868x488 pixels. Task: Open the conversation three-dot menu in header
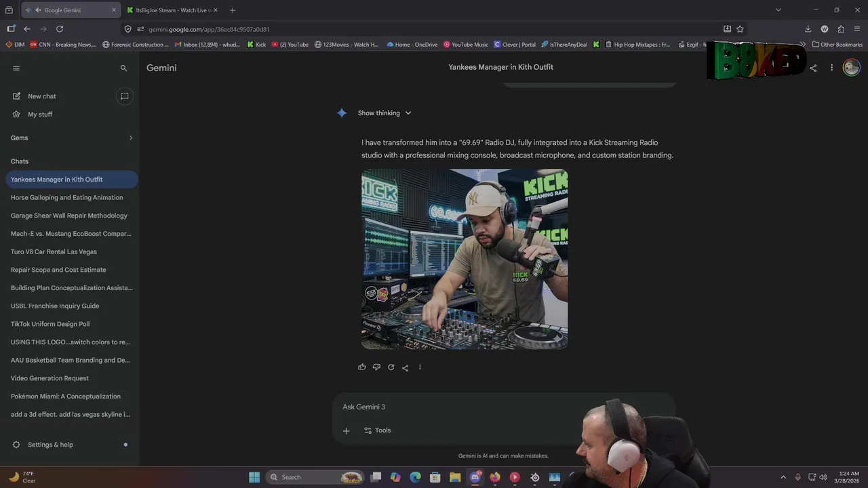click(831, 68)
